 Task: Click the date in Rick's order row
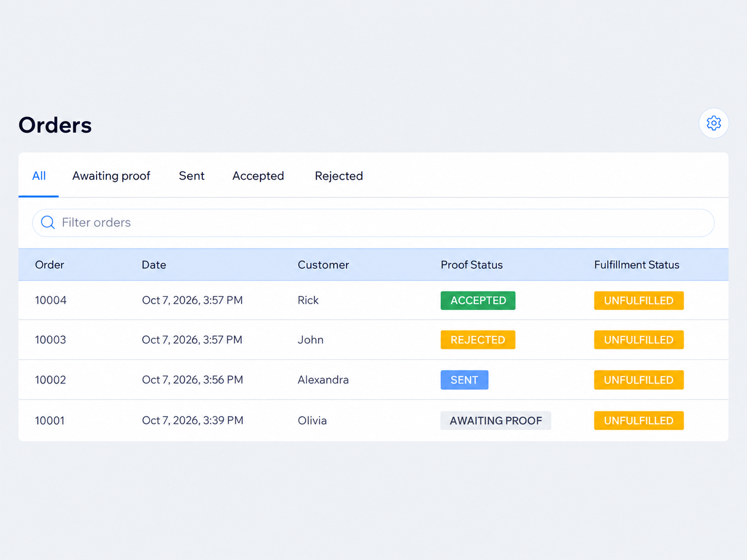(192, 300)
